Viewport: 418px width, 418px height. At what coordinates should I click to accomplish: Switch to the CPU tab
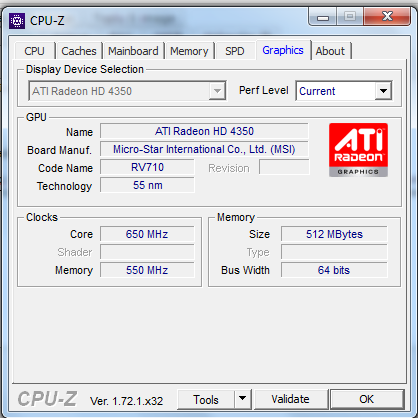tap(34, 51)
